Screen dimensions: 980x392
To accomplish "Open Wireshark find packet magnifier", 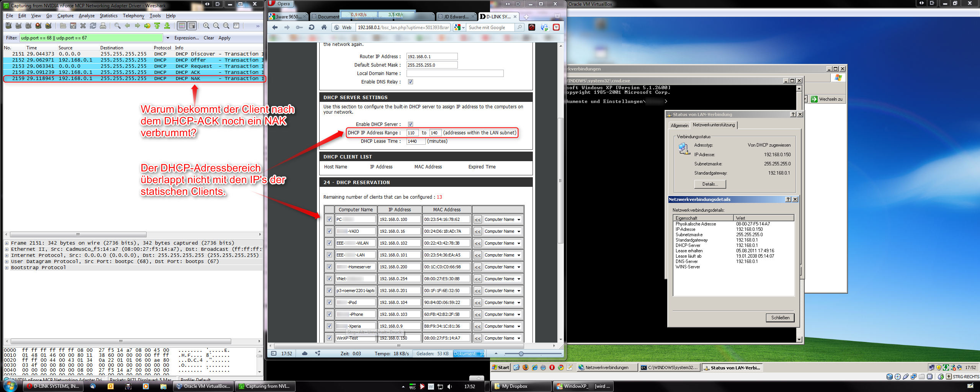I will click(x=118, y=26).
